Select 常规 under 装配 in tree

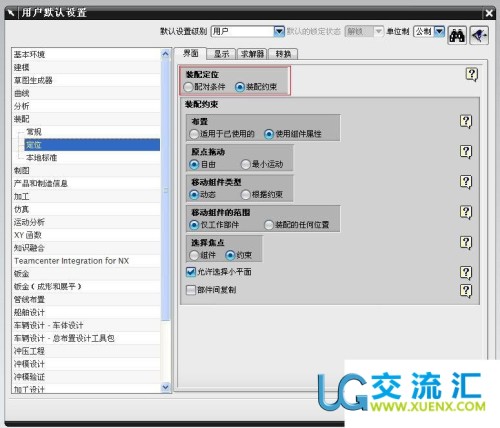coord(34,132)
